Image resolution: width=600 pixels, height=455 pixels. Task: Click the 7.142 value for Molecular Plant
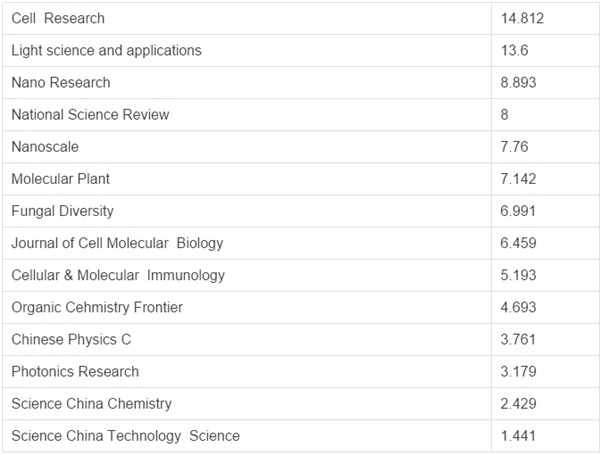(518, 179)
